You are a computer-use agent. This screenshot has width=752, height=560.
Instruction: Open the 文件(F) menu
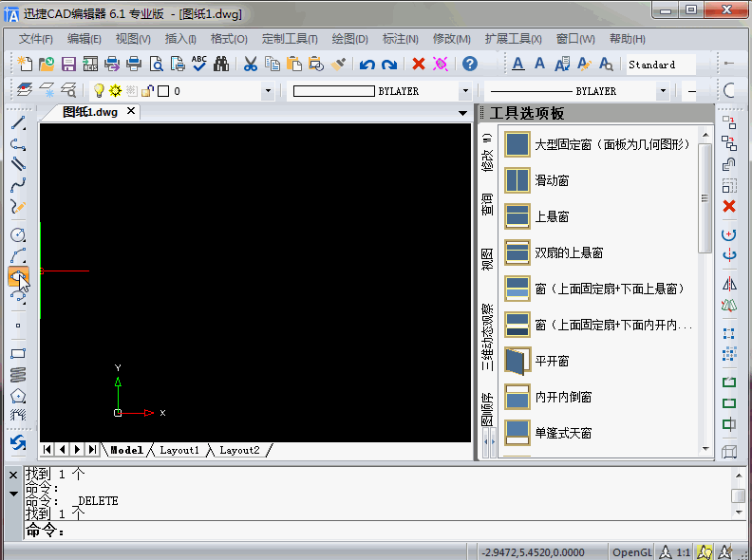pyautogui.click(x=36, y=39)
